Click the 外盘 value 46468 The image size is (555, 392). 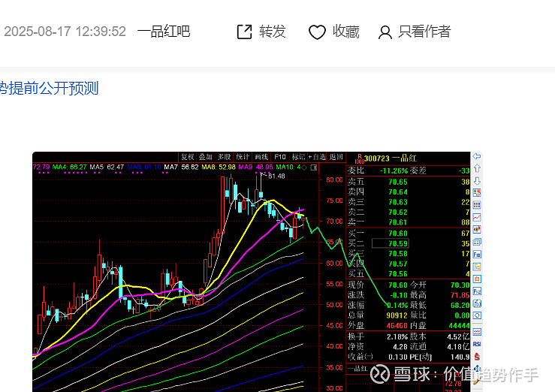point(397,325)
